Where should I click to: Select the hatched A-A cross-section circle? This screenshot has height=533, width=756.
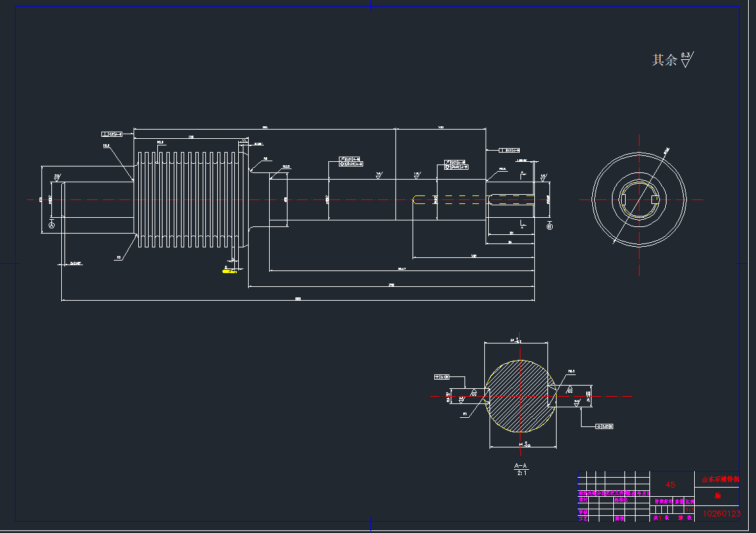[520, 396]
